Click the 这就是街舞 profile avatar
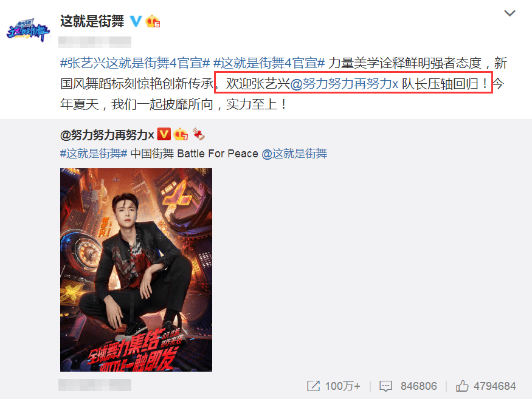The image size is (532, 399). [x=29, y=30]
